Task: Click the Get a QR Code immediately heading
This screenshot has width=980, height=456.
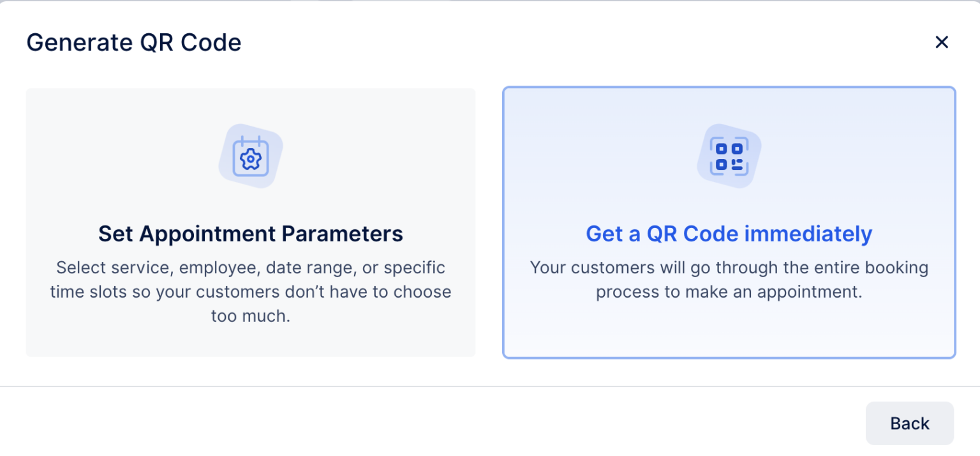Action: (729, 234)
